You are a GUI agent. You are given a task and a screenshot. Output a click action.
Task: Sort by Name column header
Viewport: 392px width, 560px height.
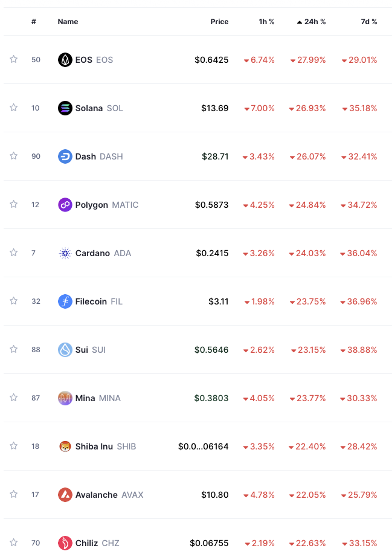click(x=68, y=22)
